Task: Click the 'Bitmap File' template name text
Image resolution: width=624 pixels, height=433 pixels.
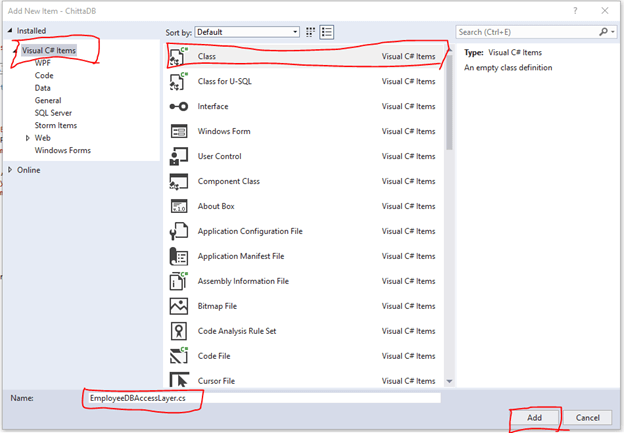Action: pos(217,306)
